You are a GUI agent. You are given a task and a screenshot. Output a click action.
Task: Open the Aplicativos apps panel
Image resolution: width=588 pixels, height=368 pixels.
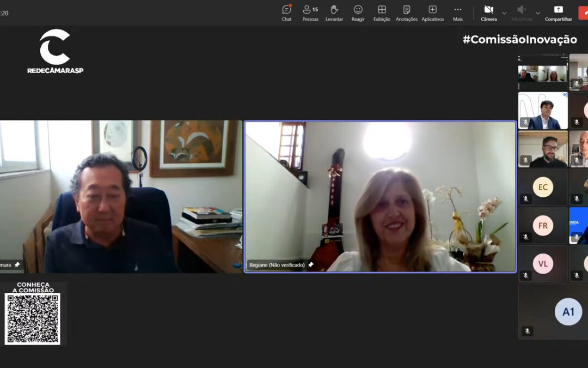432,13
